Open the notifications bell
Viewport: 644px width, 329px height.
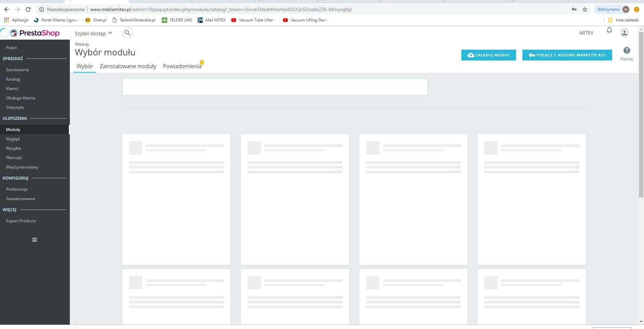[x=609, y=31]
